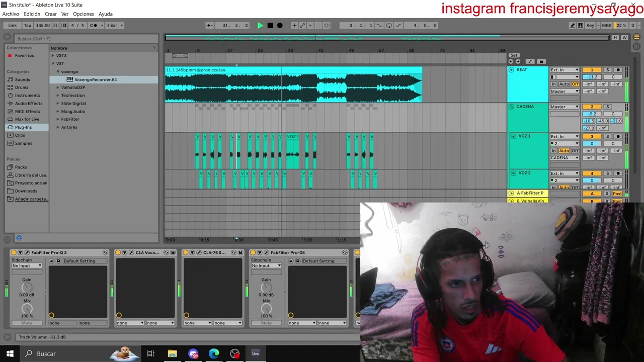Open Ayuda menu
The image size is (644, 362).
[x=106, y=14]
